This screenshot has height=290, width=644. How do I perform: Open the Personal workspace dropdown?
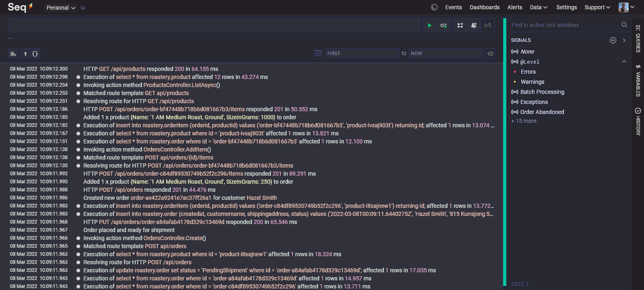[x=61, y=8]
